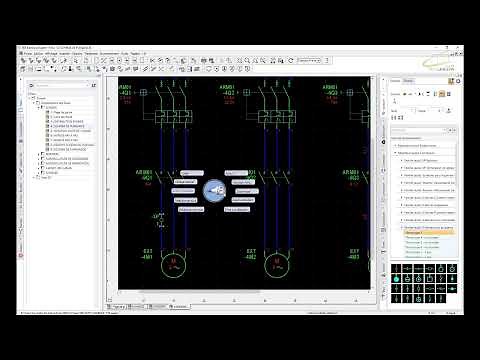The width and height of the screenshot is (480, 360).
Task: Select the last symbol in palette's top row
Action: [x=452, y=268]
